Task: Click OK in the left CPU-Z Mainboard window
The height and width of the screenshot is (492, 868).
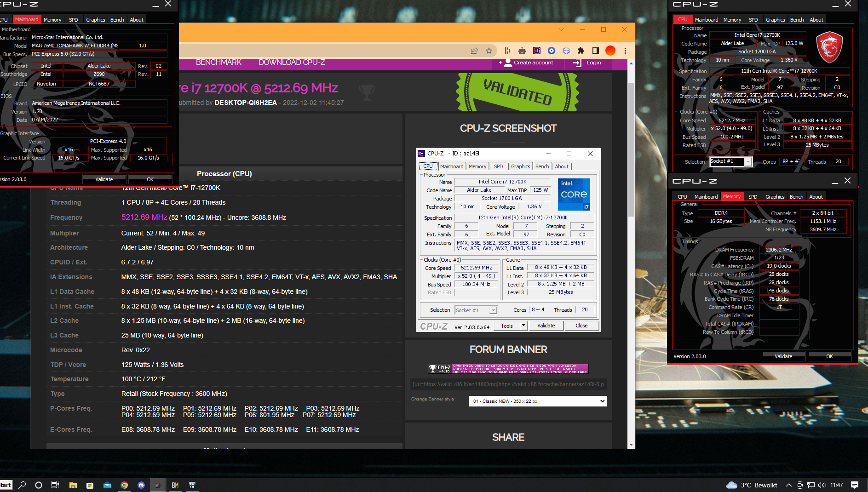Action: click(150, 179)
